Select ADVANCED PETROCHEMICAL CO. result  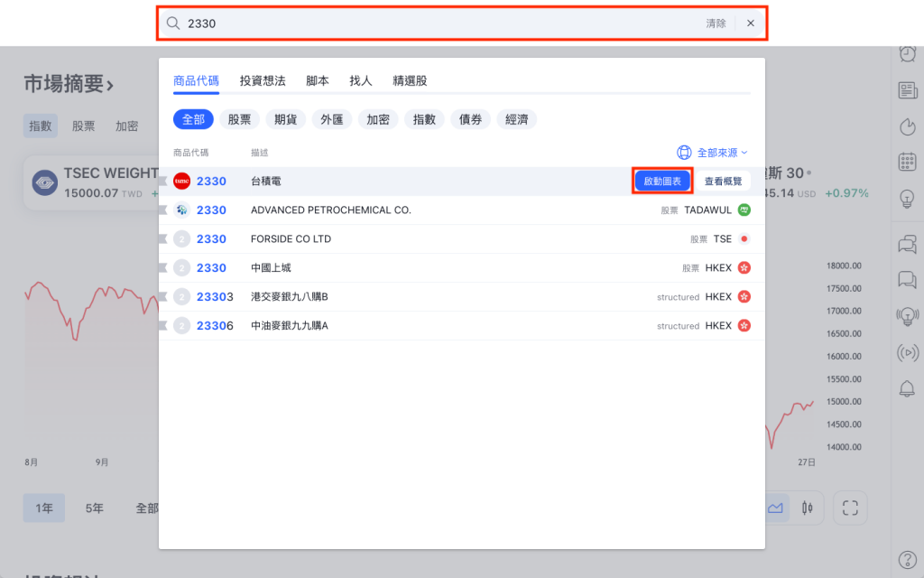tap(461, 210)
